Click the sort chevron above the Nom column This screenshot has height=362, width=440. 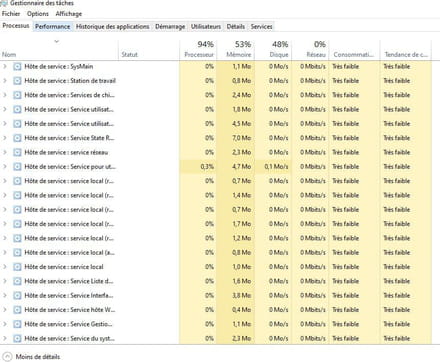[57, 42]
